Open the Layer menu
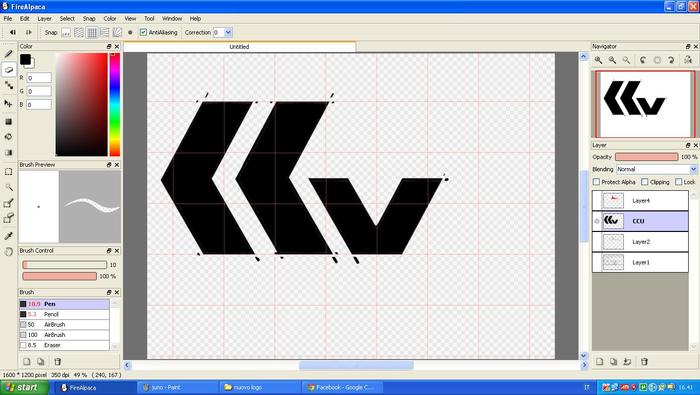Screen dimensions: 700x395 44,19
